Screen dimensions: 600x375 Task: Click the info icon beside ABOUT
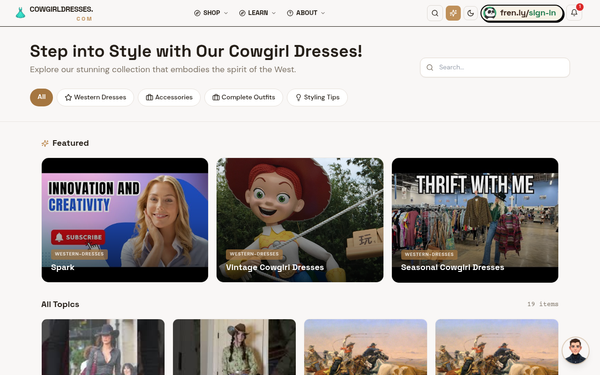coord(290,13)
